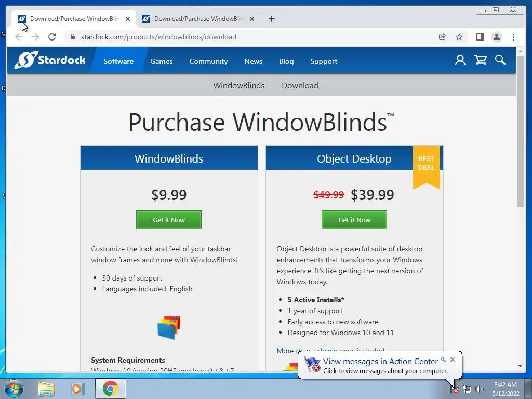532x399 pixels.
Task: Click the struck-through $49.99 price
Action: click(x=329, y=195)
